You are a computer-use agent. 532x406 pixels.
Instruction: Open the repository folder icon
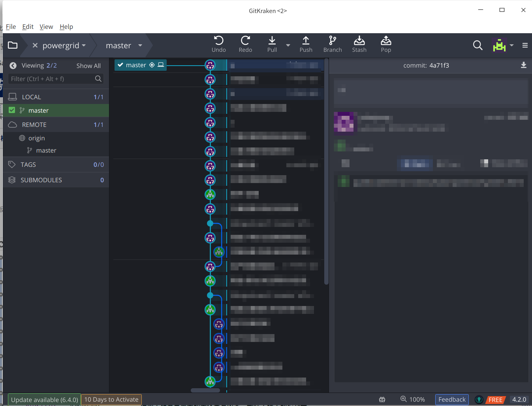pyautogui.click(x=13, y=45)
